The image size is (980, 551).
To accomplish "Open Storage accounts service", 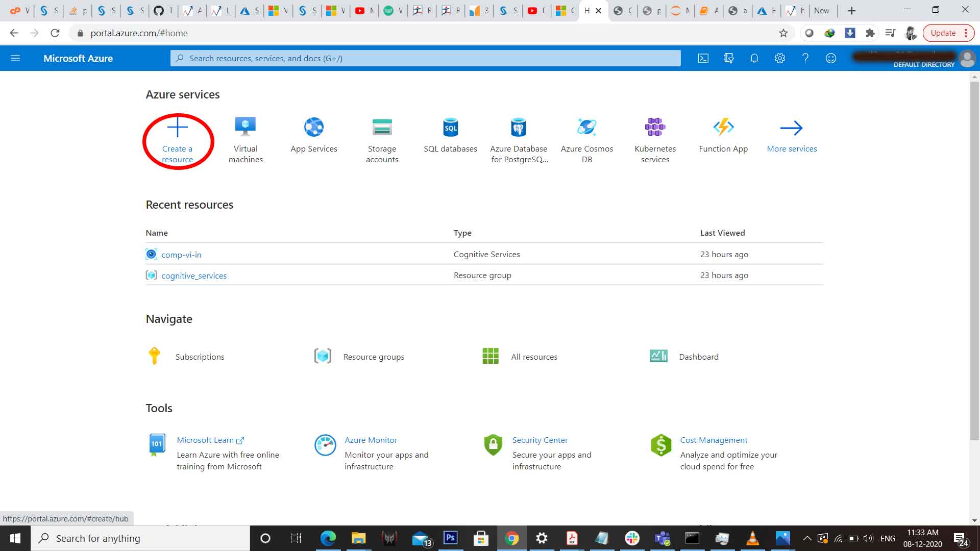I will [382, 140].
